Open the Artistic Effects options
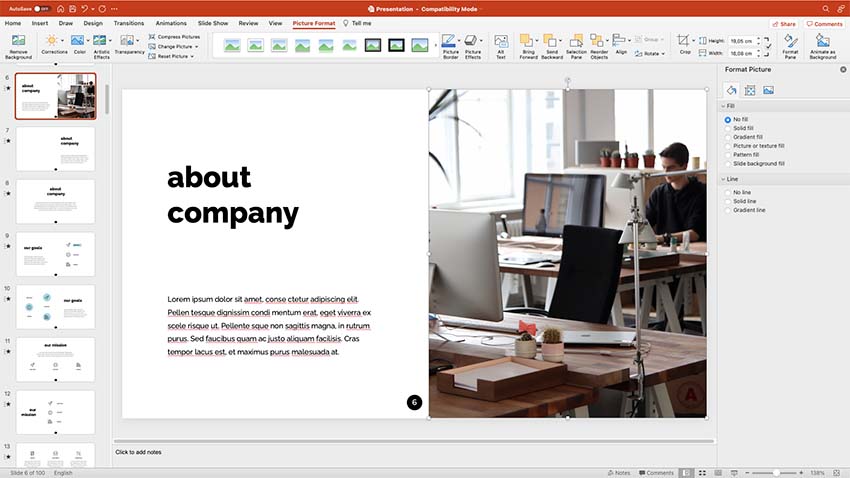This screenshot has height=478, width=850. tap(101, 45)
